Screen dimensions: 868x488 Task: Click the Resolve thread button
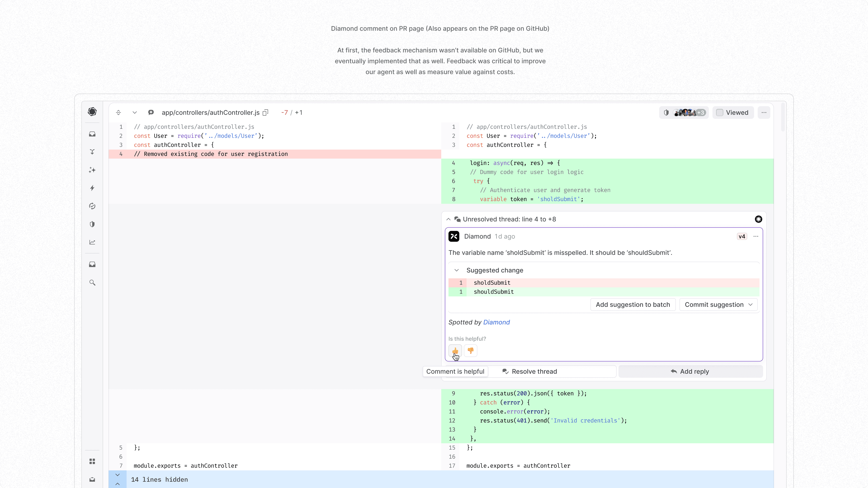tap(529, 371)
